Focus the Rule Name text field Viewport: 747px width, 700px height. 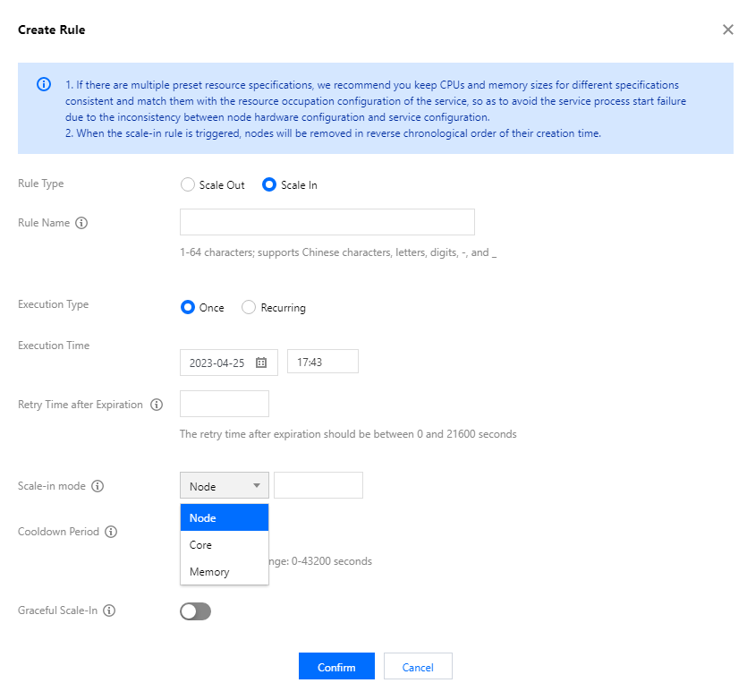click(x=327, y=222)
